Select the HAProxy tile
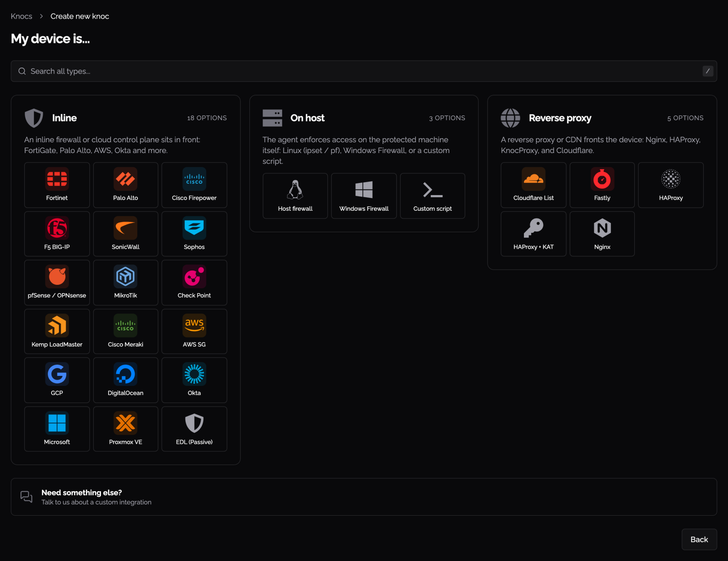The width and height of the screenshot is (728, 561). click(x=671, y=185)
